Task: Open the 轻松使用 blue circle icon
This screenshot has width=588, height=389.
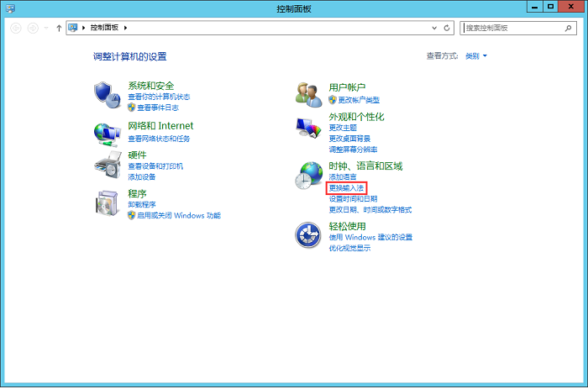Action: coord(308,235)
